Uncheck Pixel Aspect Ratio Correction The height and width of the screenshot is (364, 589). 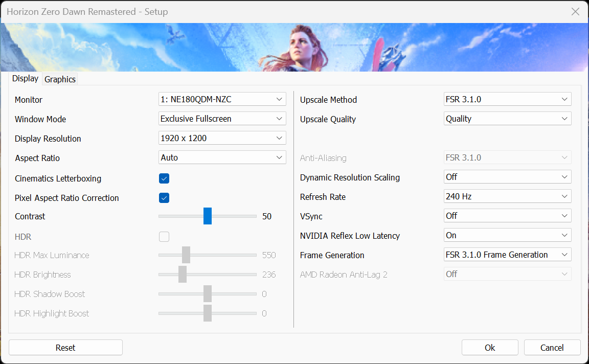[164, 198]
